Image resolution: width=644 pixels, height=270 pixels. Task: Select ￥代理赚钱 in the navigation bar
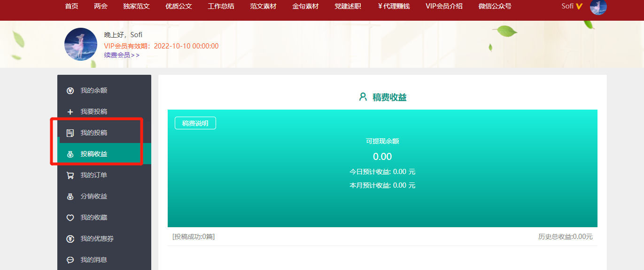pos(394,7)
